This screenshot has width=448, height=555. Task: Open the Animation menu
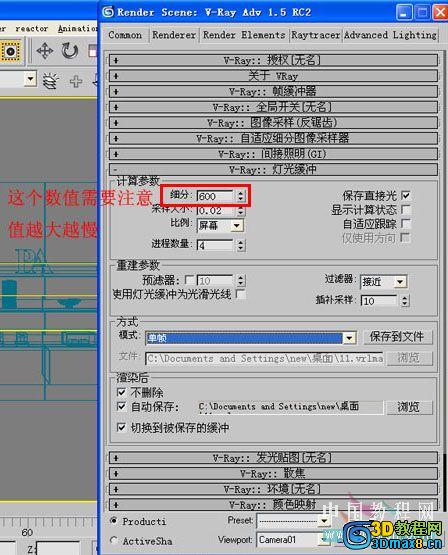[x=77, y=29]
